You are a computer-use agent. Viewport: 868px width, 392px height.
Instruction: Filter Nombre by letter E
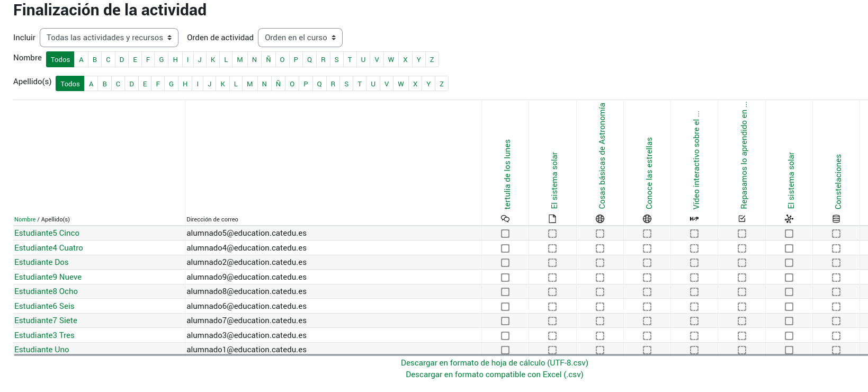click(135, 59)
